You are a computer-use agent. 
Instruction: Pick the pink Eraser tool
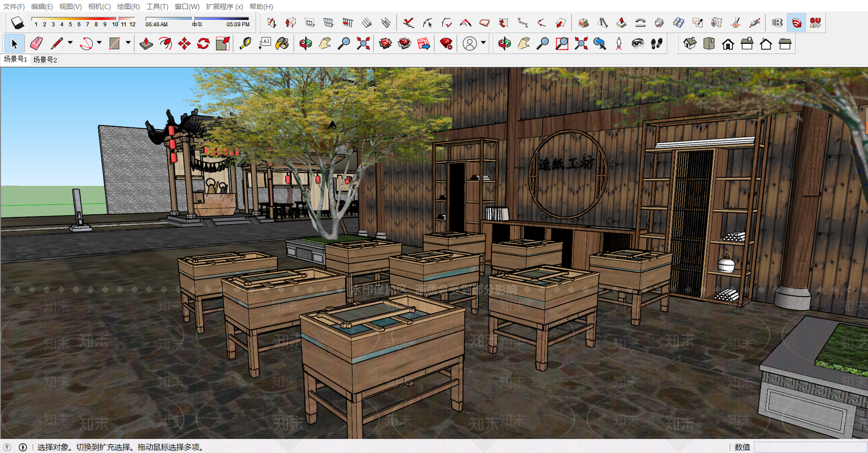tap(36, 44)
